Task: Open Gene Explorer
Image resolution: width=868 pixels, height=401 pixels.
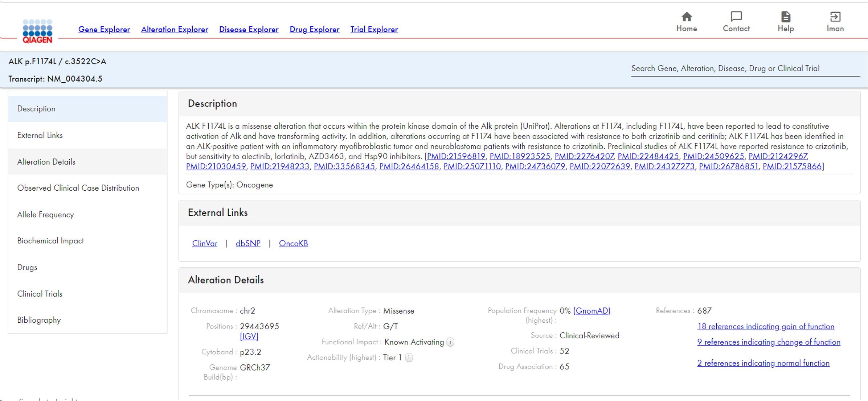Action: click(x=104, y=29)
